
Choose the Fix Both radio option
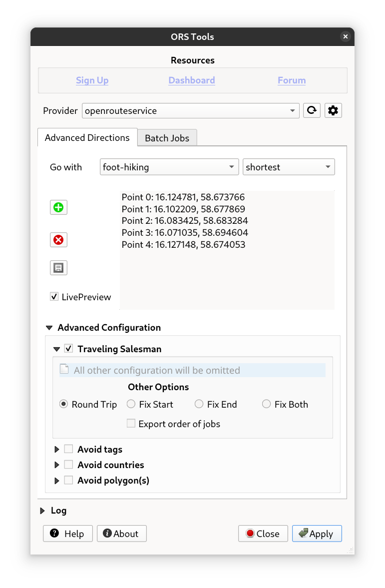coord(267,404)
